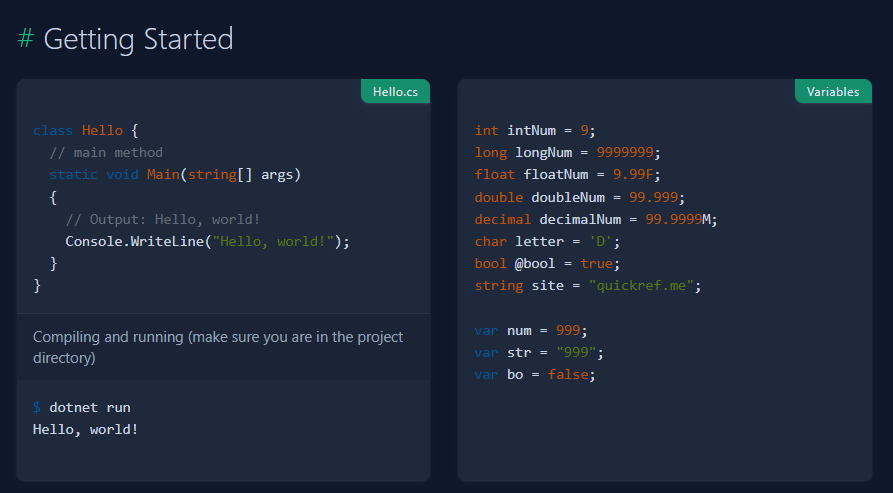Viewport: 893px width, 493px height.
Task: Click the long longNum variable line
Action: tap(567, 153)
